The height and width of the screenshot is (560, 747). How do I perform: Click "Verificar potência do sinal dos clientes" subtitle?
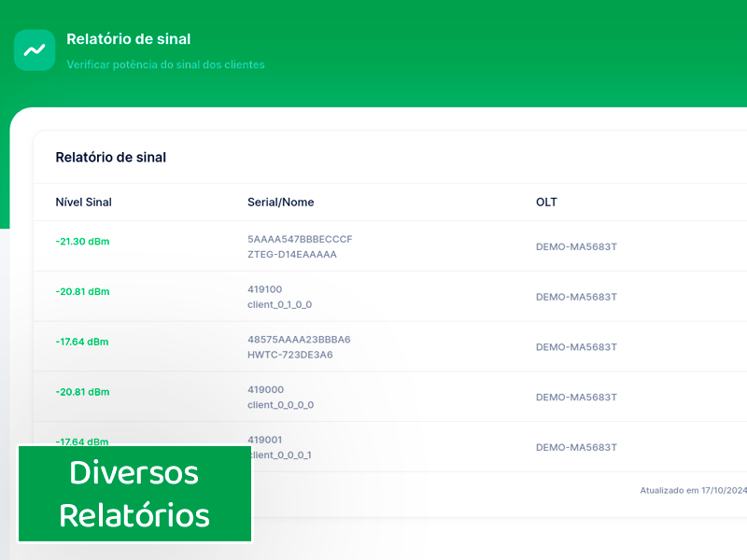[165, 65]
